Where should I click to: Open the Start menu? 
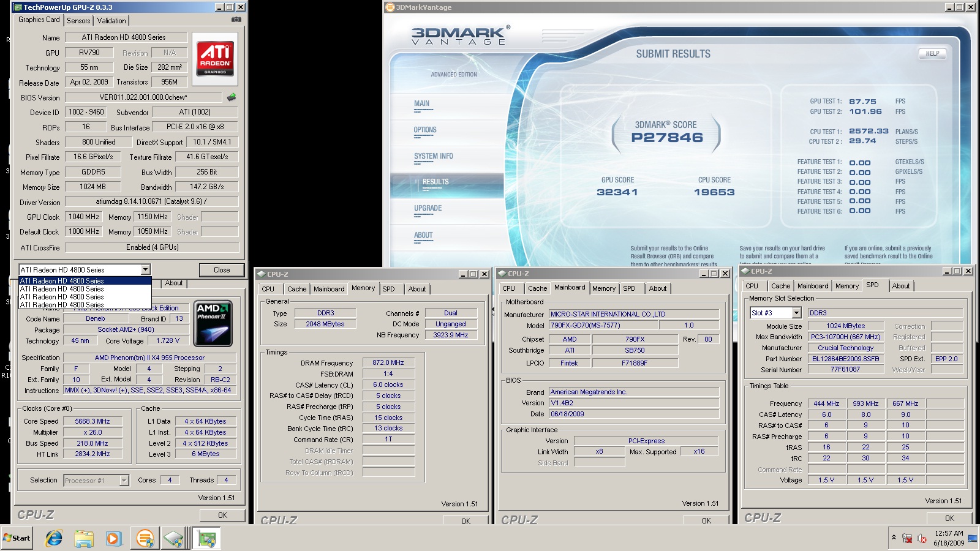tap(17, 538)
